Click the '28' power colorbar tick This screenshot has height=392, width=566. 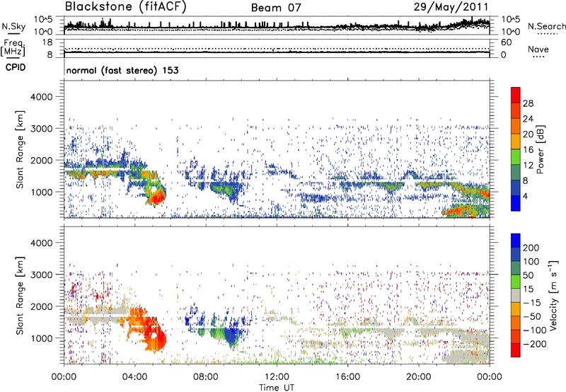[x=528, y=103]
